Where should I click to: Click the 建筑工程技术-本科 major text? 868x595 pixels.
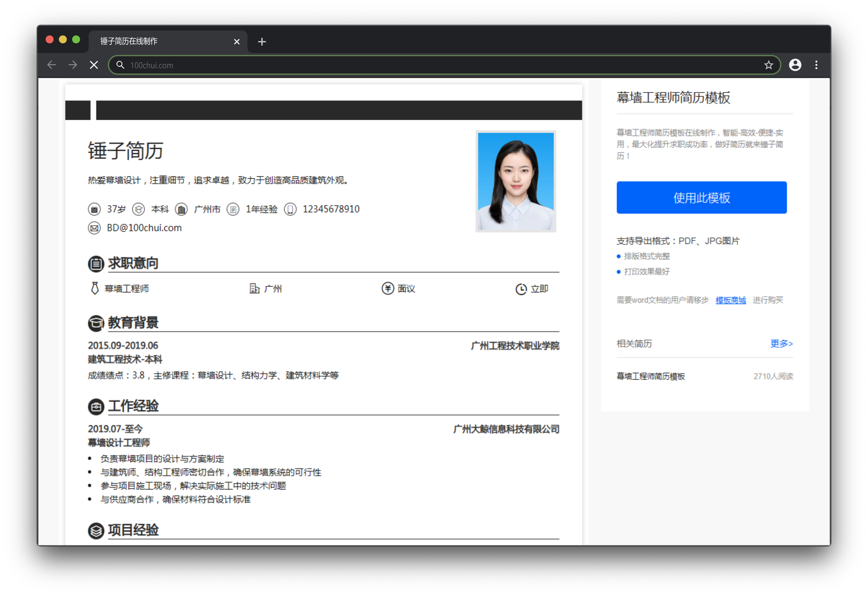[x=125, y=359]
